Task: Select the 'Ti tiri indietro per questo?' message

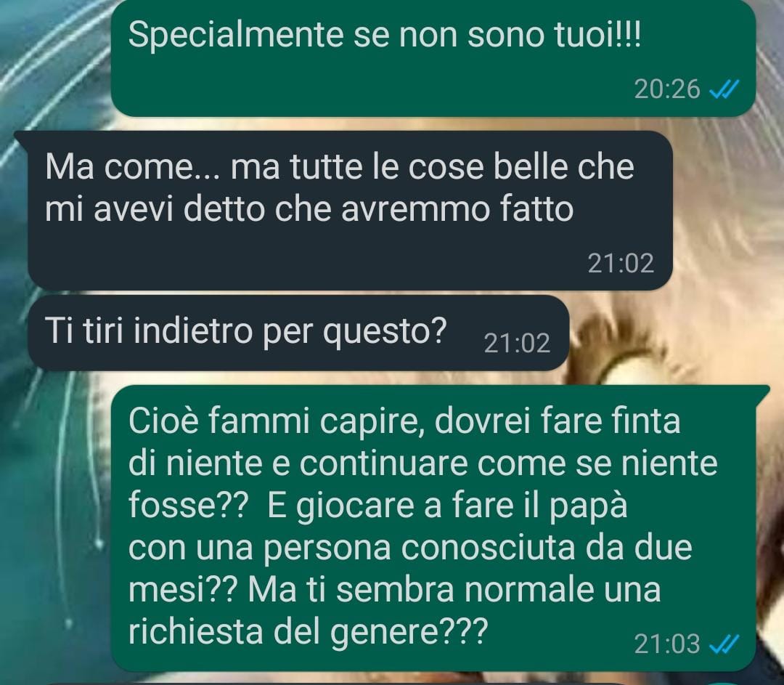Action: click(298, 333)
